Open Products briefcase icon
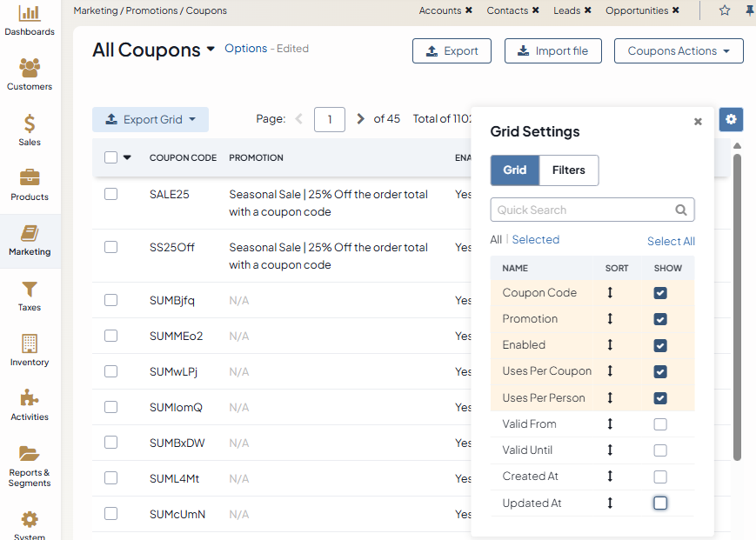Viewport: 756px width, 540px height. pyautogui.click(x=30, y=179)
